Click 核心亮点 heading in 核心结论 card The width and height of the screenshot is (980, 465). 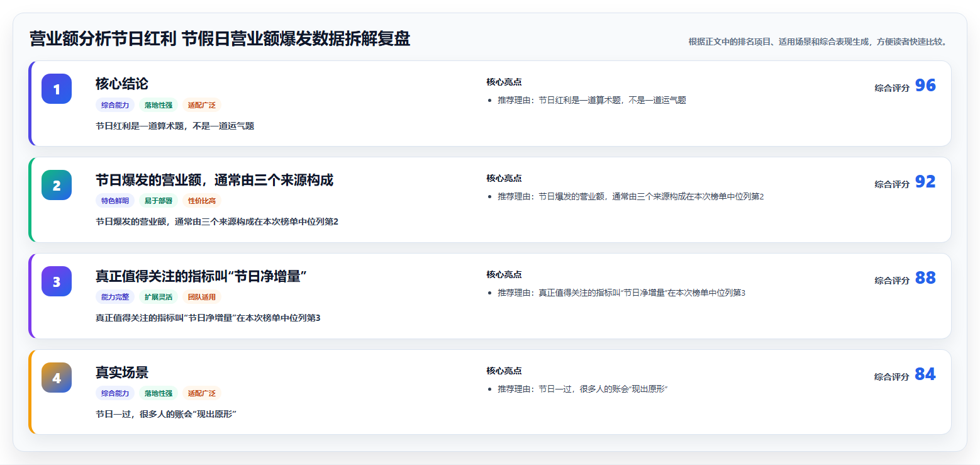pos(504,82)
